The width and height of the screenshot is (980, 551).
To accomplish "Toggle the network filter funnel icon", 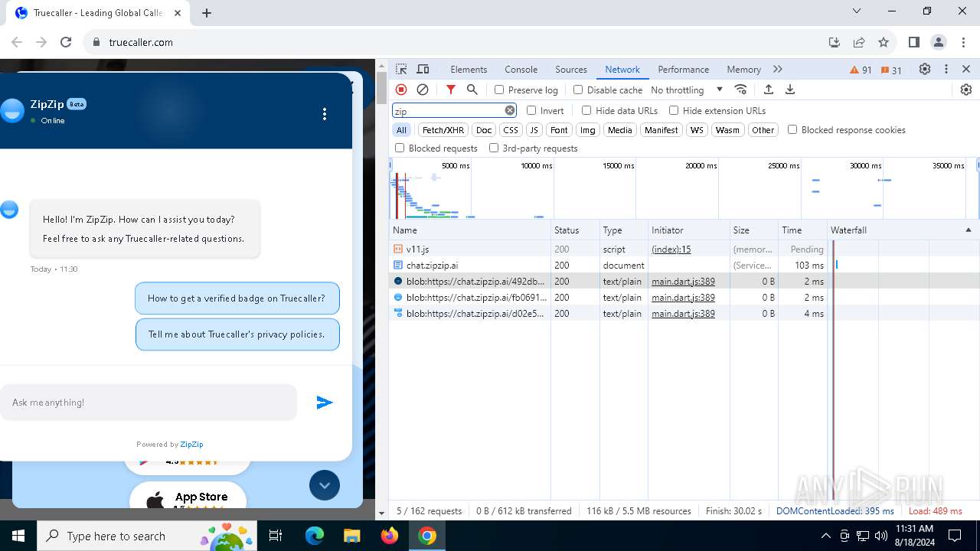I will click(x=451, y=90).
